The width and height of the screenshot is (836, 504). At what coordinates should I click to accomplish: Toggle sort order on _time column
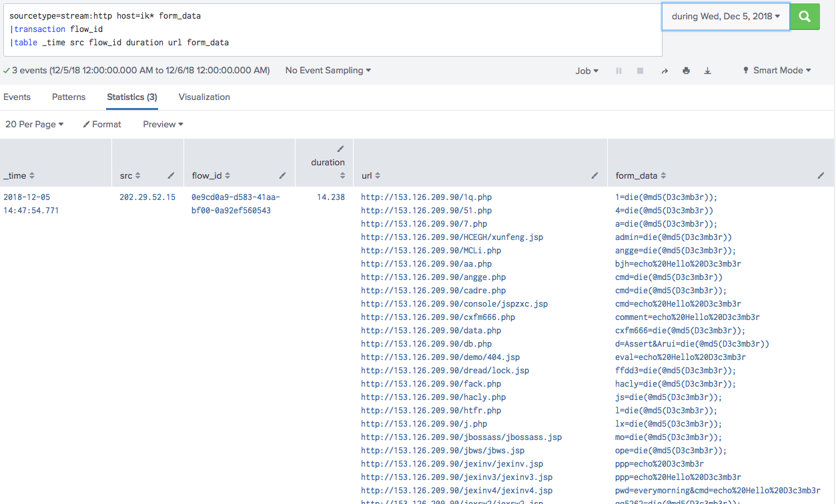[x=33, y=175]
